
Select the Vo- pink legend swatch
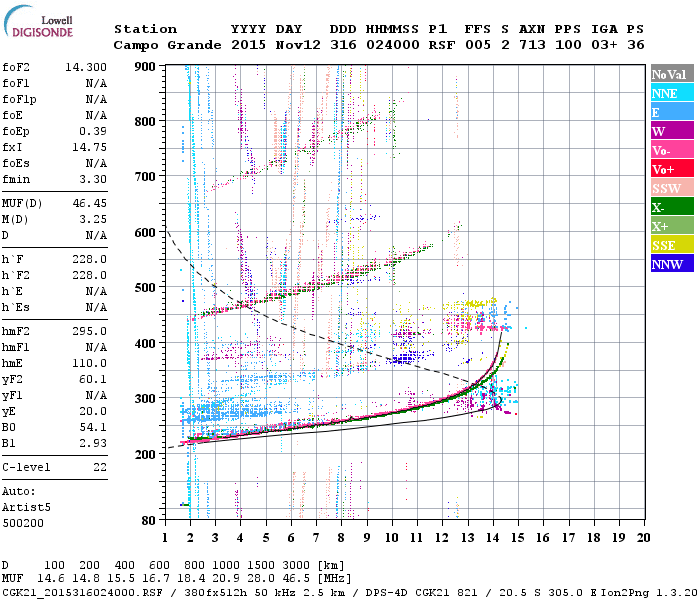coord(672,150)
